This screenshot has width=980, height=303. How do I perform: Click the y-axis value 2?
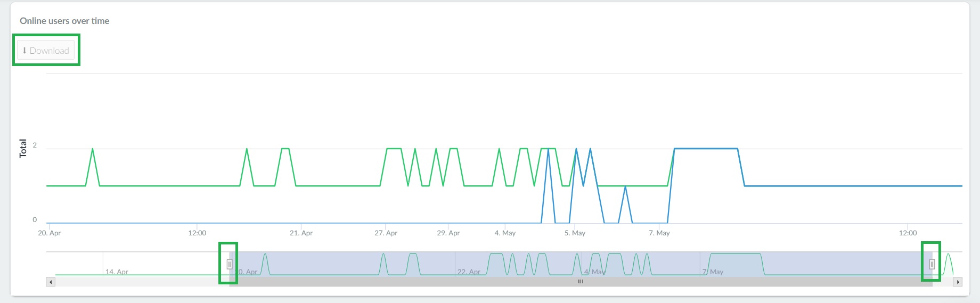point(35,145)
